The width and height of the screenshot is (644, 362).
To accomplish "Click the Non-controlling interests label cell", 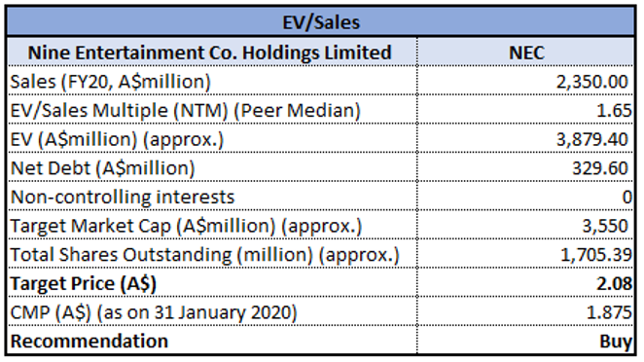I will pos(212,197).
